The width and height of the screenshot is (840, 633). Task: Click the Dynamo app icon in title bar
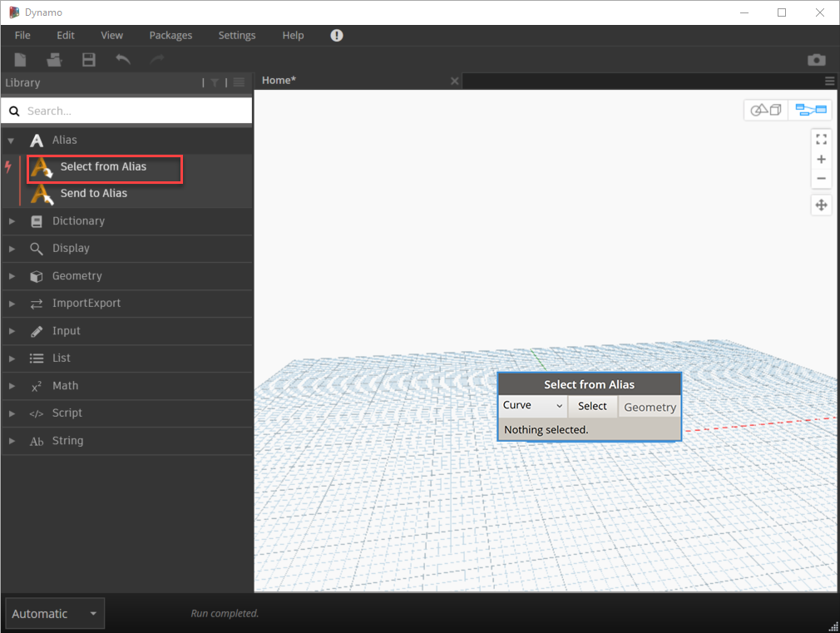14,12
